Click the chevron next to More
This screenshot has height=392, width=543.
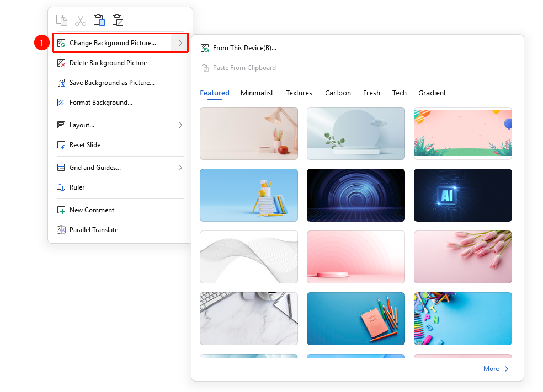[507, 369]
